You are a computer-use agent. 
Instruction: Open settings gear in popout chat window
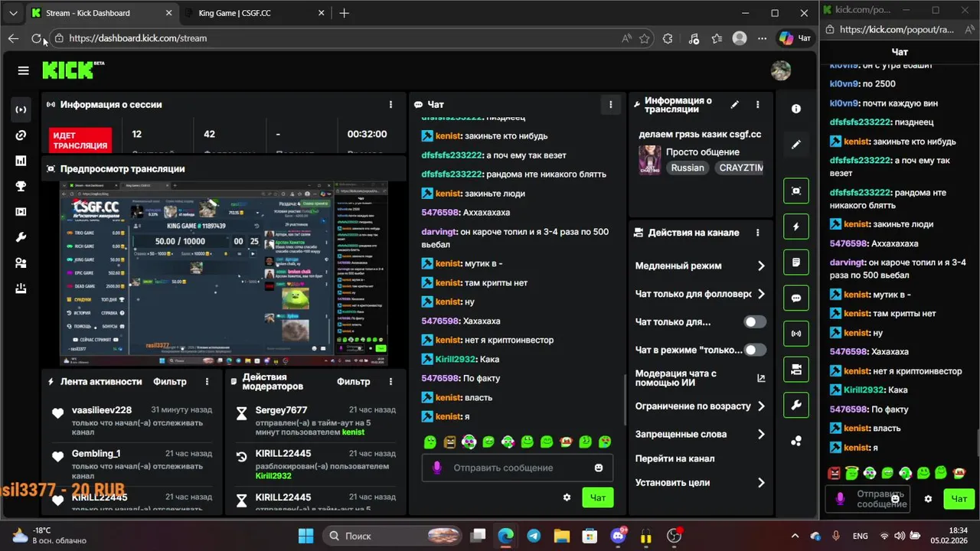coord(928,498)
